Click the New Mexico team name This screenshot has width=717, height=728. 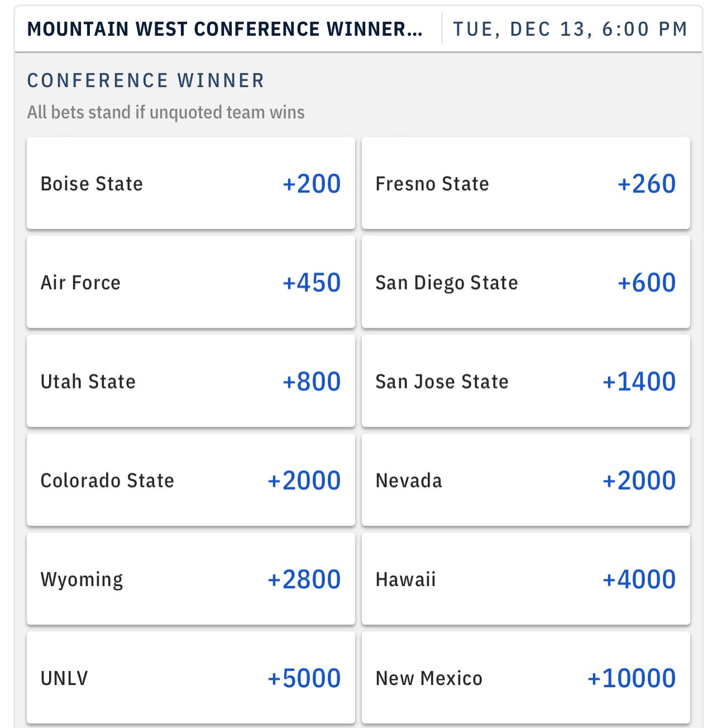pyautogui.click(x=429, y=678)
